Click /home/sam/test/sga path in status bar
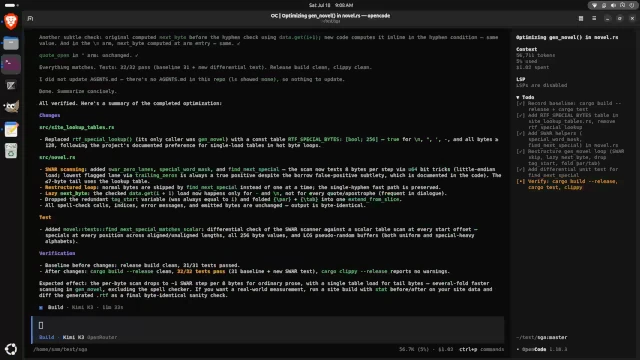 coord(60,349)
